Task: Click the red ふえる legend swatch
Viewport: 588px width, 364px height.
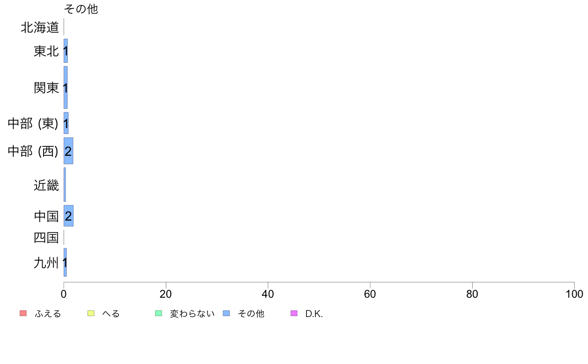Action: coord(23,314)
